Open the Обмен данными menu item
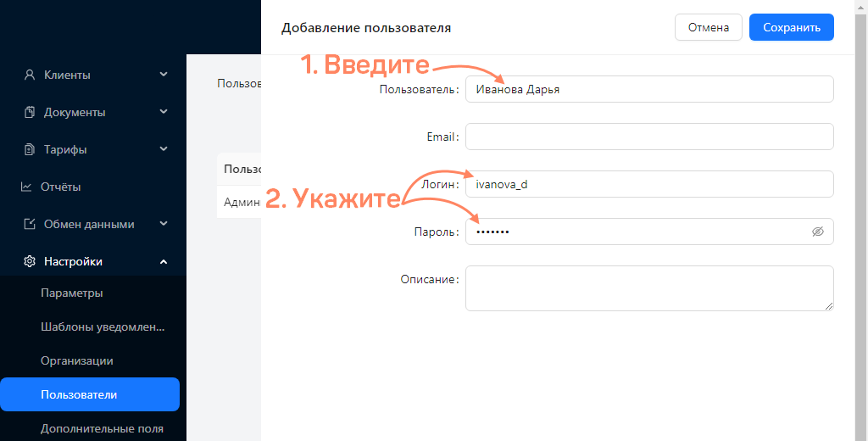This screenshot has width=868, height=441. [93, 225]
